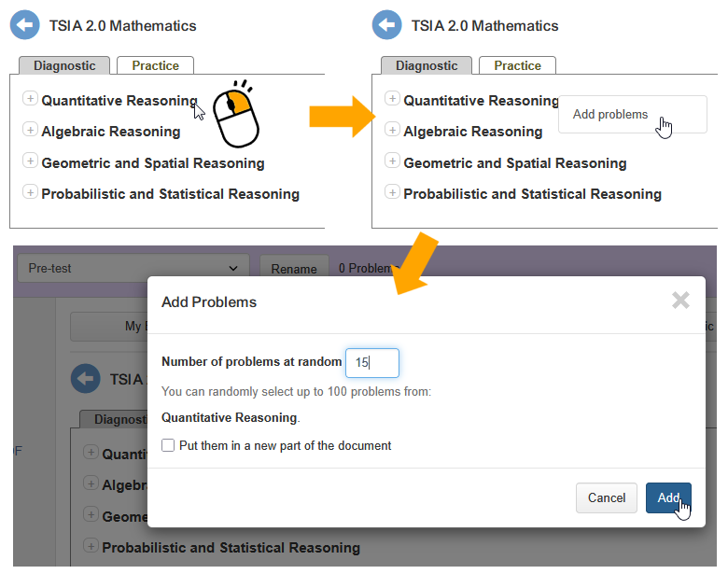Expand Geometric and Spatial Reasoning top-left

pyautogui.click(x=30, y=162)
